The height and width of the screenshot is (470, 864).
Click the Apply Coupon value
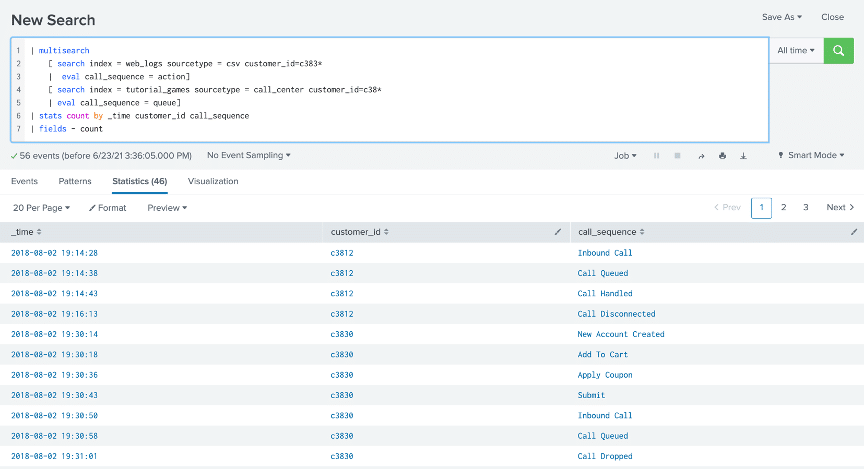tap(604, 375)
